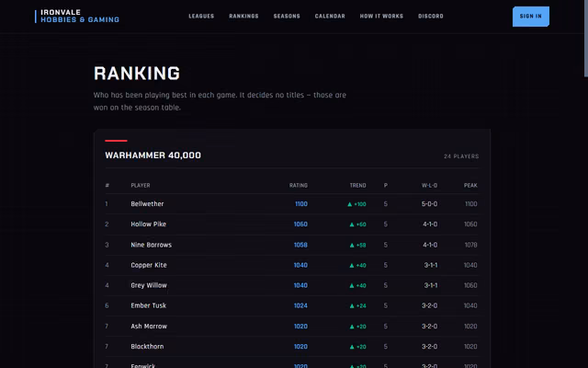The height and width of the screenshot is (368, 588).
Task: Select player Bellwether
Action: pyautogui.click(x=147, y=204)
